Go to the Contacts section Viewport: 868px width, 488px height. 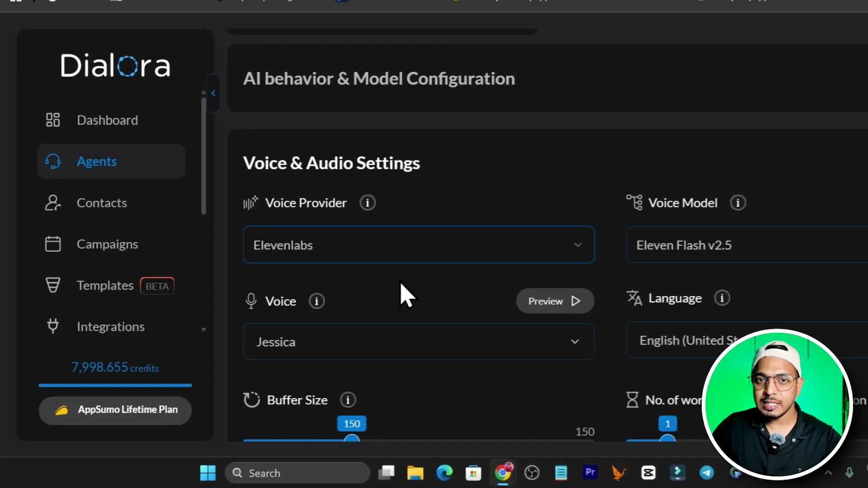102,203
